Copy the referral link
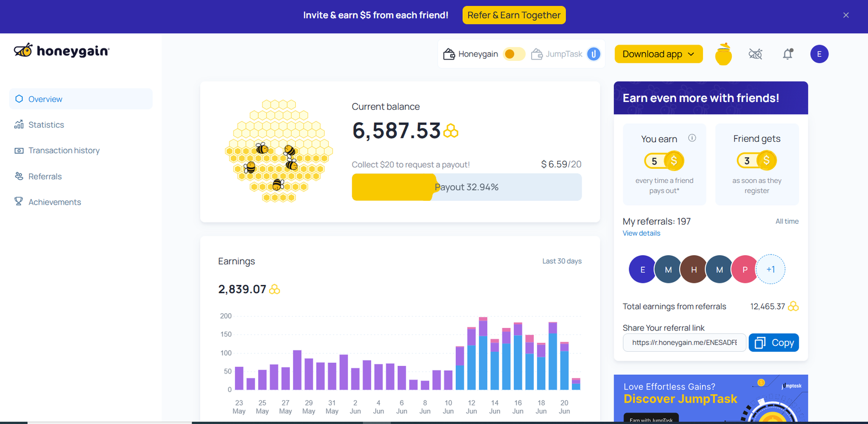 tap(774, 343)
